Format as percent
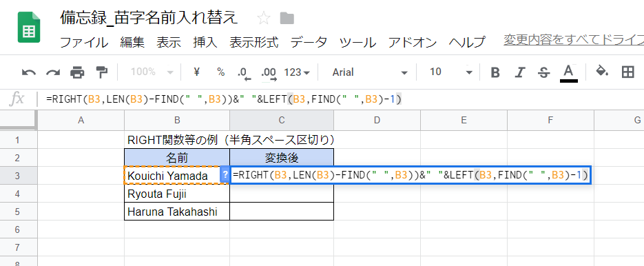 pos(221,72)
